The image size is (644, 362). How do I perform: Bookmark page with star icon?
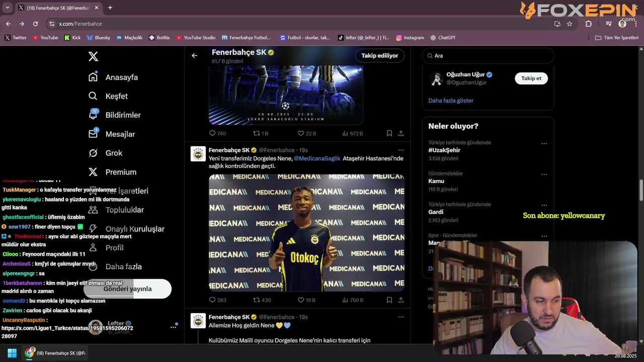coord(570,24)
